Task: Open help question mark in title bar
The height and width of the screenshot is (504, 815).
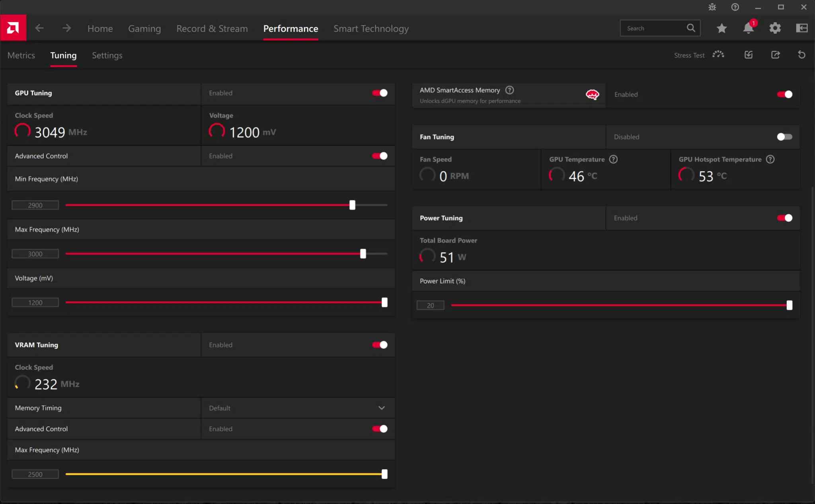Action: click(x=735, y=7)
